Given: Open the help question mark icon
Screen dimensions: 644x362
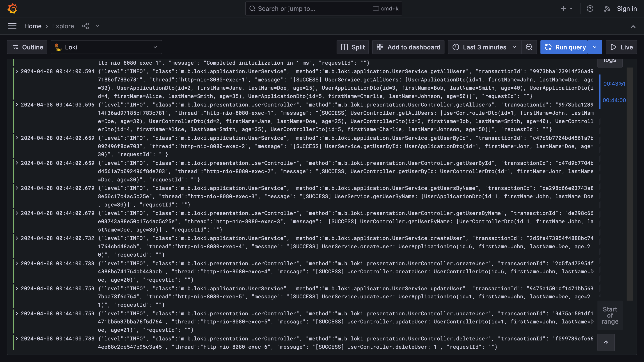Looking at the screenshot, I should [590, 8].
